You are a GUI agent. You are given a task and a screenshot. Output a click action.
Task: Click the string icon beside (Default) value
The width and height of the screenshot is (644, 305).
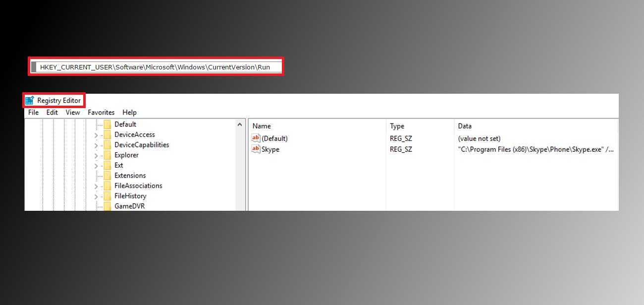pyautogui.click(x=256, y=138)
